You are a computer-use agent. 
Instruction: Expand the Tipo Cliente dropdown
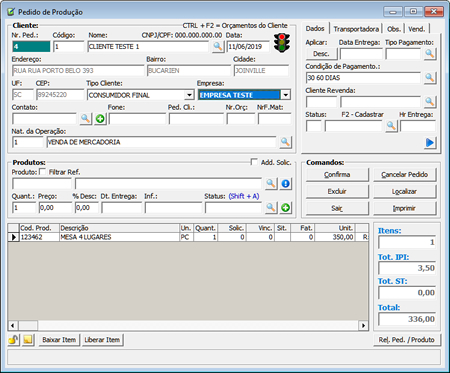(189, 95)
